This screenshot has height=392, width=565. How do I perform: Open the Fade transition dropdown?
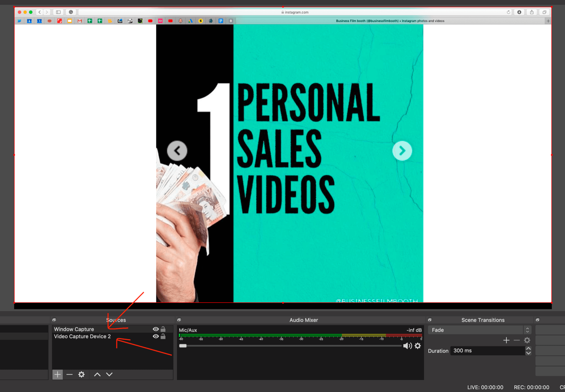tap(480, 330)
